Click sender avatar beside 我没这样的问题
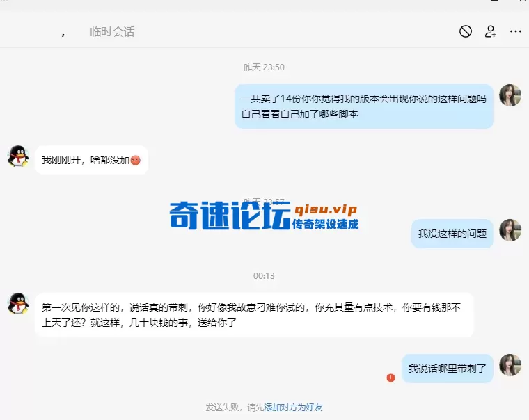 [x=510, y=230]
